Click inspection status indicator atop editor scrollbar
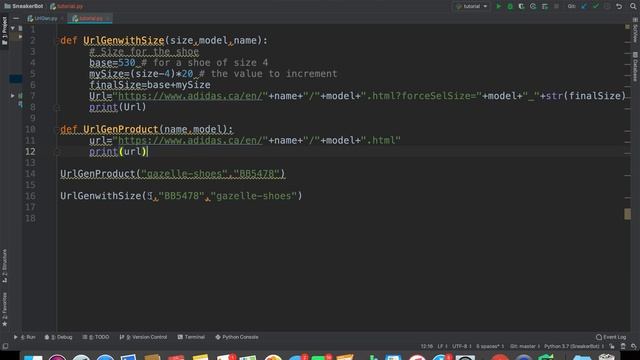640x360 pixels. pyautogui.click(x=627, y=27)
